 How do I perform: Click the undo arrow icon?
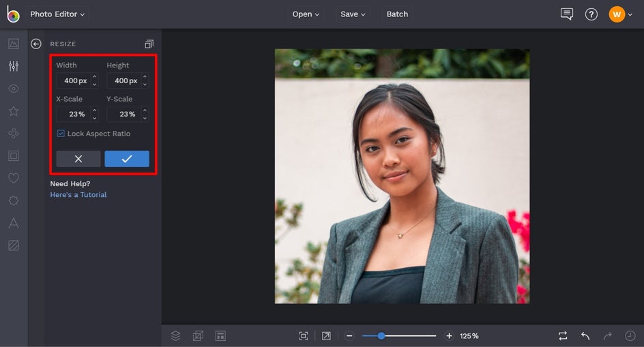point(585,336)
